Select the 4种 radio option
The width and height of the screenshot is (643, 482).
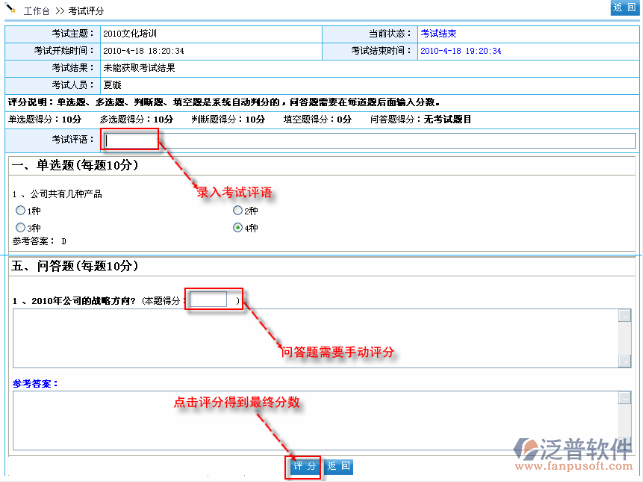click(237, 227)
